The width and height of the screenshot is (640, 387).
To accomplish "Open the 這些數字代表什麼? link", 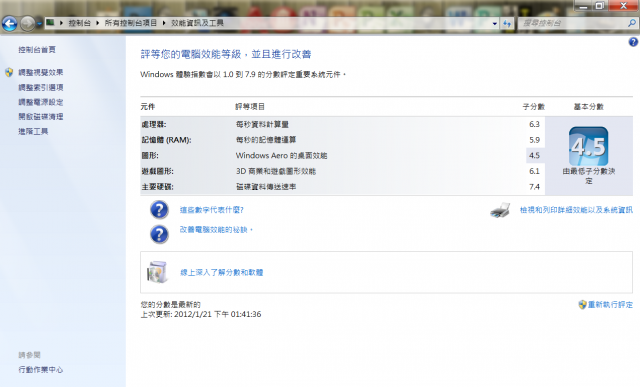I will [x=211, y=210].
